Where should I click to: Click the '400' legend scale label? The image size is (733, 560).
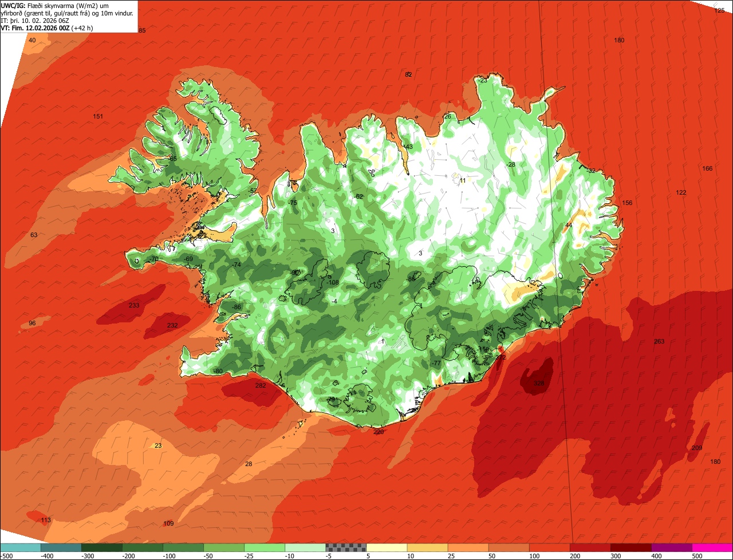coord(656,555)
